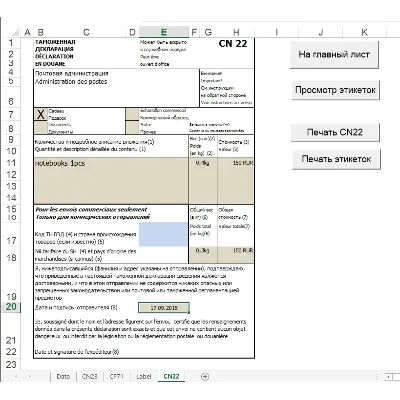The image size is (400, 400).
Task: Select row 23 header
Action: [11, 364]
